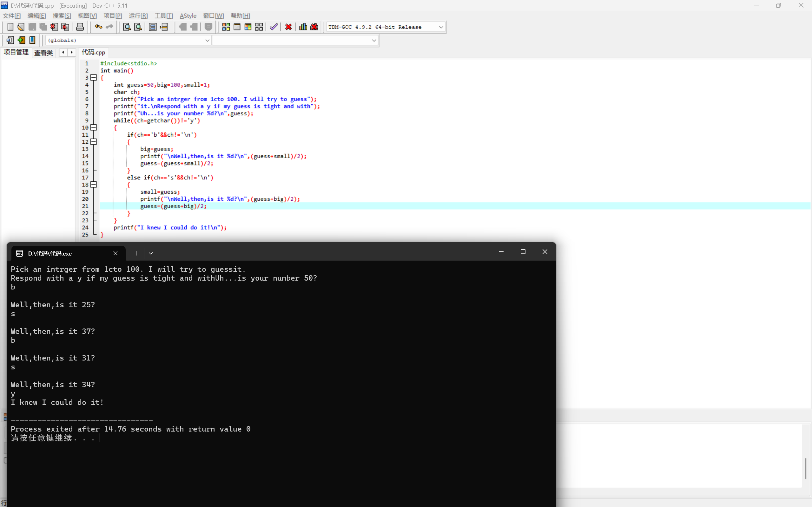Image resolution: width=812 pixels, height=507 pixels.
Task: Click the syntax check checkmark icon
Action: 274,27
